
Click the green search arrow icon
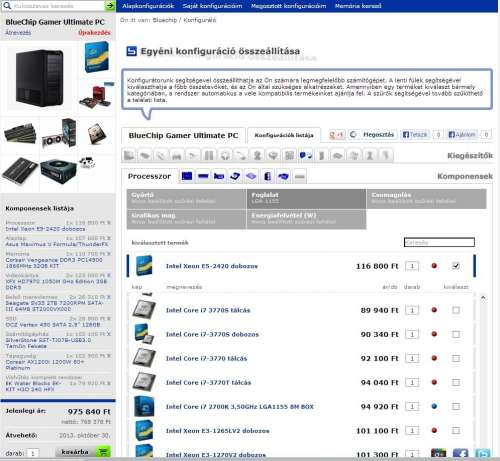tap(109, 6)
